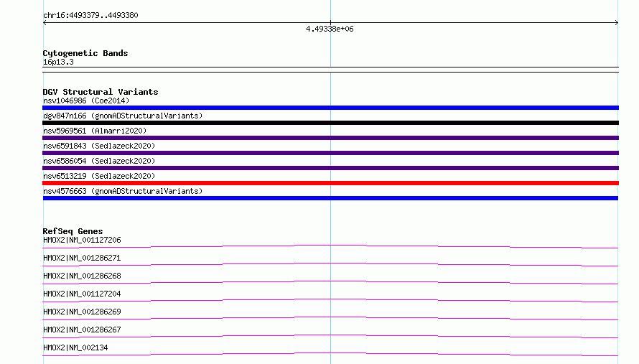The height and width of the screenshot is (364, 639).
Task: Click the magenta line of HMOX2|NM_001286267
Action: 330,336
